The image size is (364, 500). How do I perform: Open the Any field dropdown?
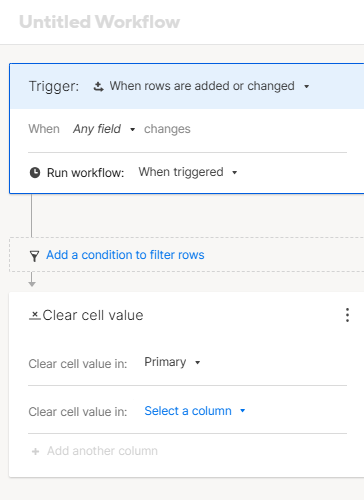[x=104, y=129]
